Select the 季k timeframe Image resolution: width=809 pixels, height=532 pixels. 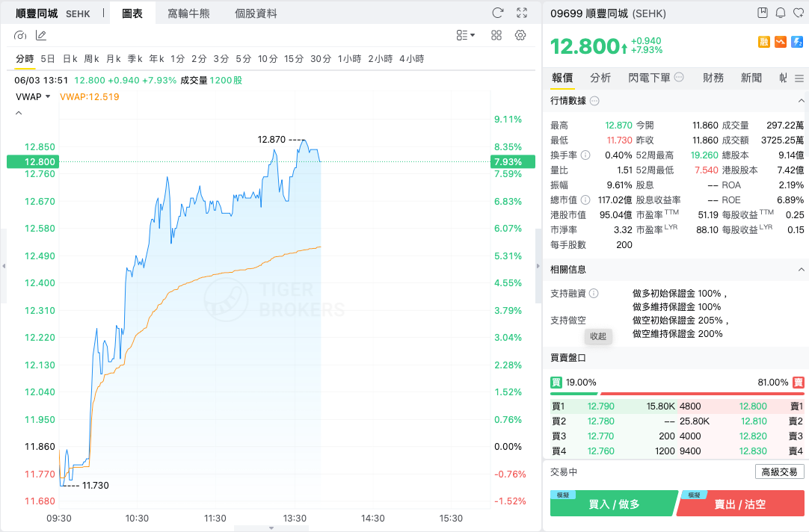[x=135, y=59]
